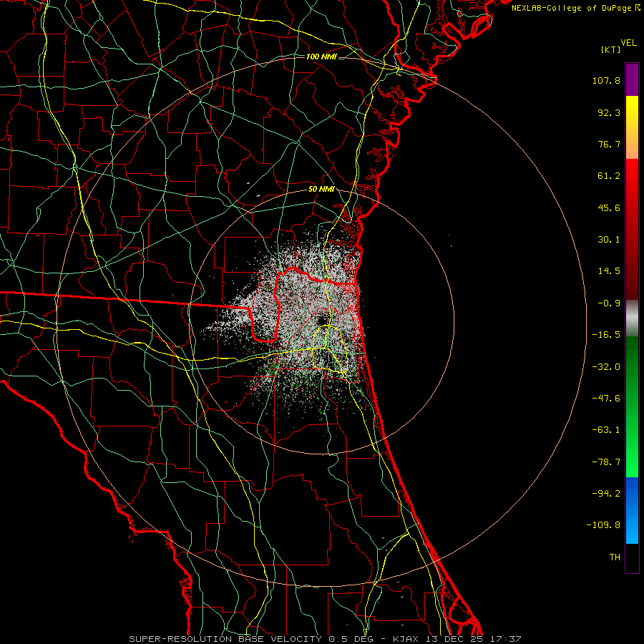644x644 pixels.
Task: Click the -16.5 value on velocity scale
Action: [x=606, y=335]
